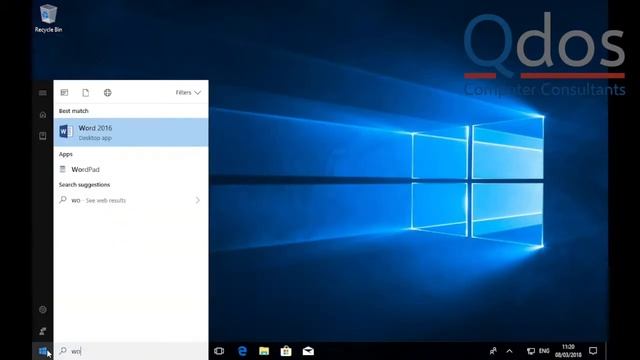
Task: Open the clock and date flyout
Action: [x=568, y=351]
